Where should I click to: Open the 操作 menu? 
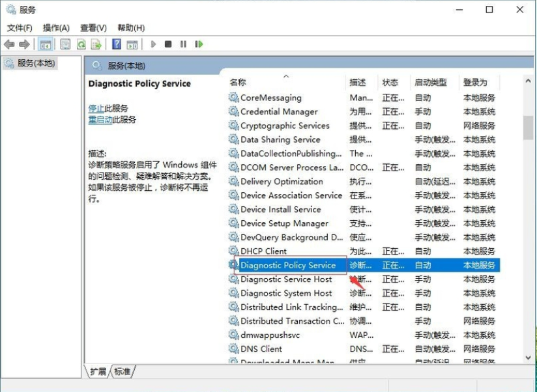(x=56, y=28)
